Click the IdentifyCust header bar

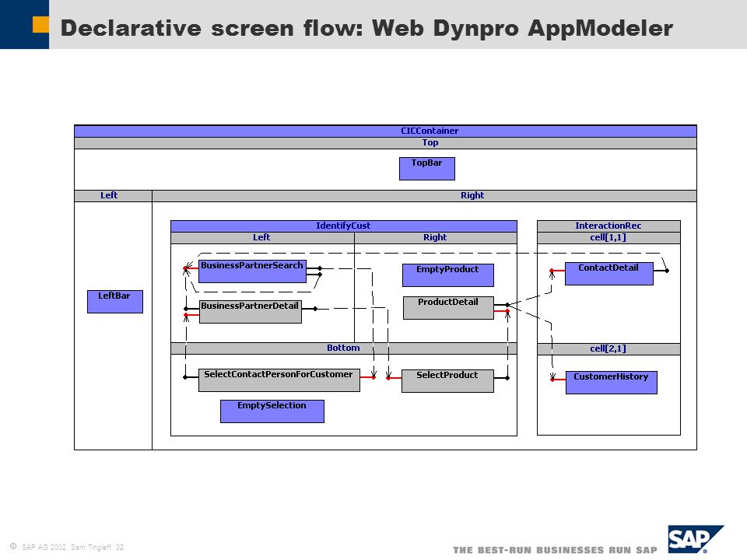pyautogui.click(x=343, y=226)
